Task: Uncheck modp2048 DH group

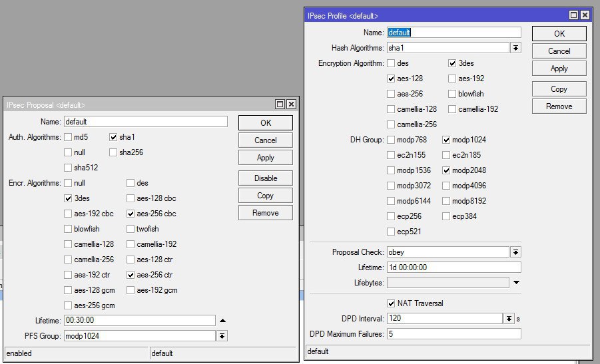Action: click(x=446, y=170)
